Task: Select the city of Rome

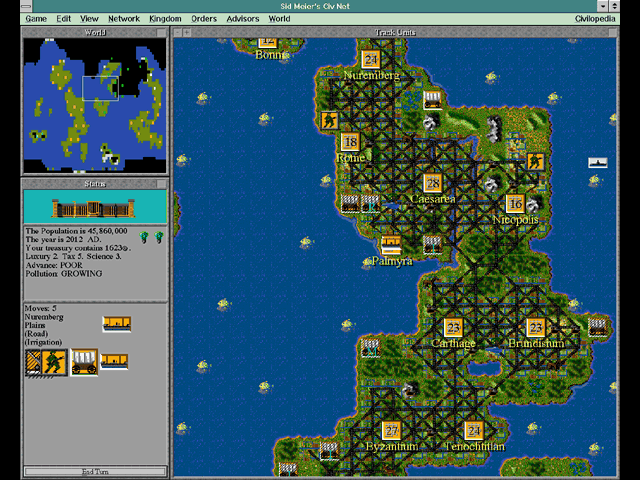Action: point(350,142)
